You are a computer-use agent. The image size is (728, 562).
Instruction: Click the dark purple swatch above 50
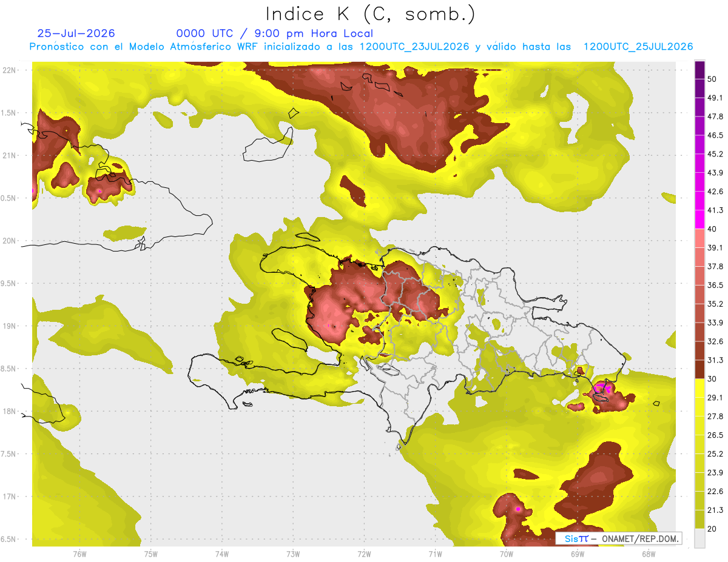coord(699,70)
